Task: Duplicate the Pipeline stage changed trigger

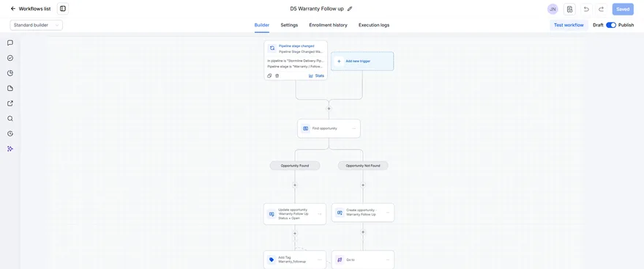Action: point(269,75)
